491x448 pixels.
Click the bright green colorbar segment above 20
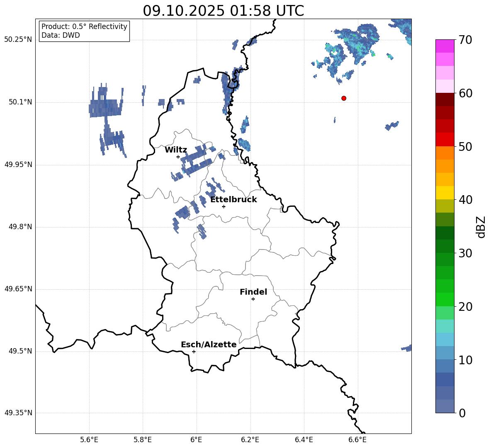click(445, 299)
